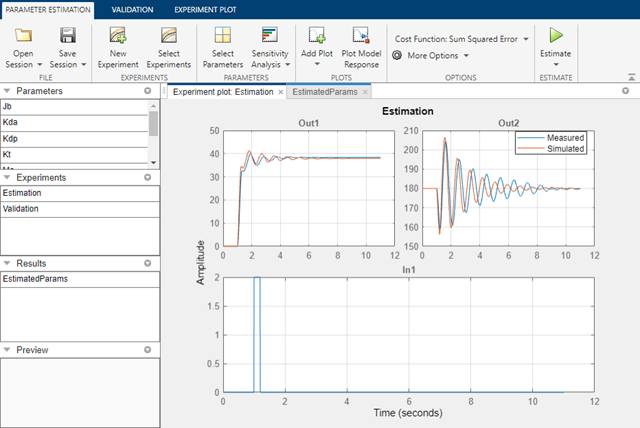Click the empty Preview pane
This screenshot has width=640, height=428.
[80, 393]
